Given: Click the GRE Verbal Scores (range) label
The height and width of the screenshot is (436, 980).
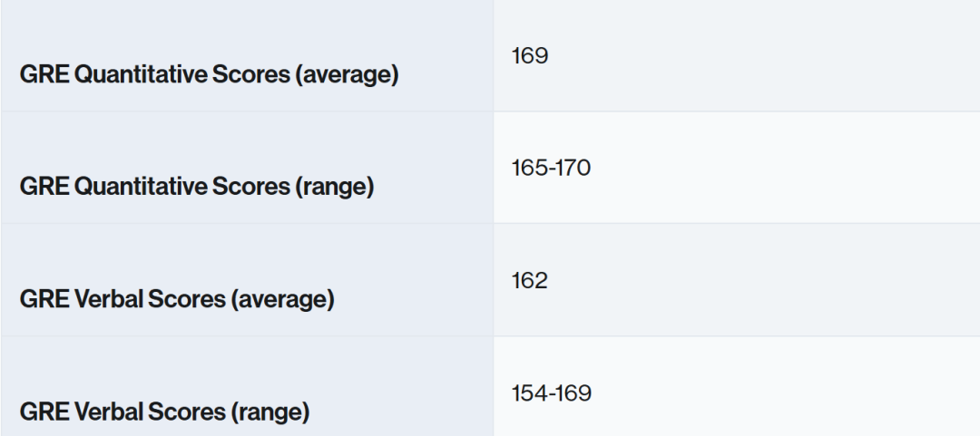Looking at the screenshot, I should (164, 412).
